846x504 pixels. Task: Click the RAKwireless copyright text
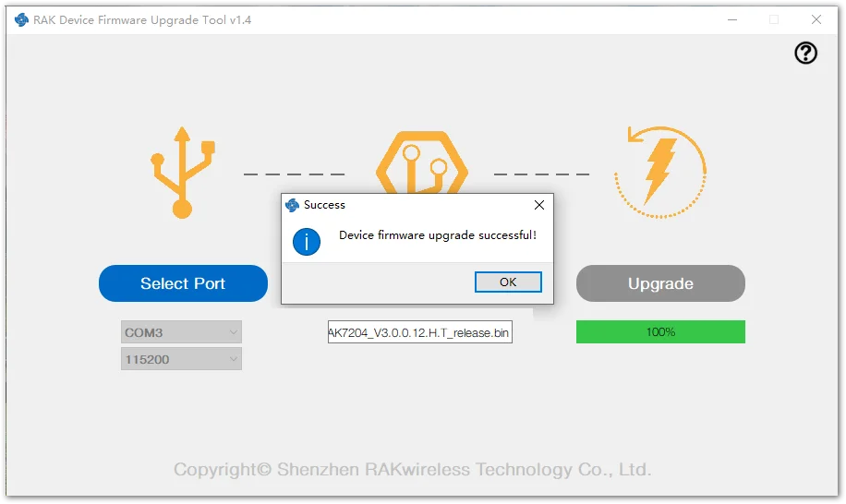coord(412,470)
